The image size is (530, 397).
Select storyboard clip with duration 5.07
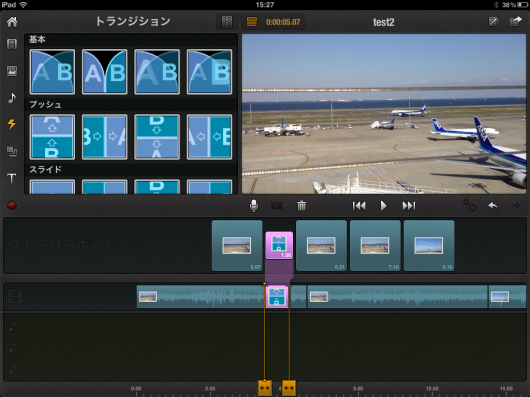click(x=237, y=246)
